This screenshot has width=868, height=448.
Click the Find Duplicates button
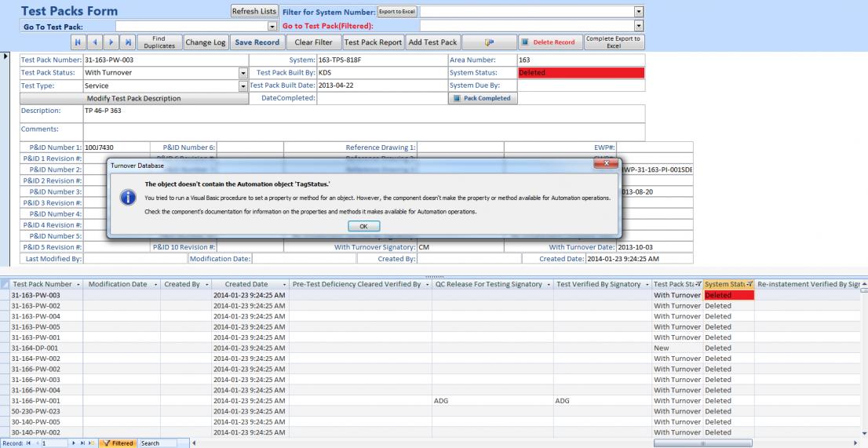coord(159,42)
